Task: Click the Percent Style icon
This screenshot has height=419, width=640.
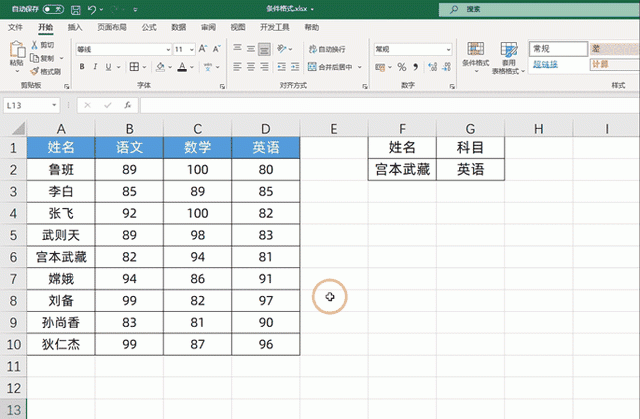Action: tap(402, 67)
